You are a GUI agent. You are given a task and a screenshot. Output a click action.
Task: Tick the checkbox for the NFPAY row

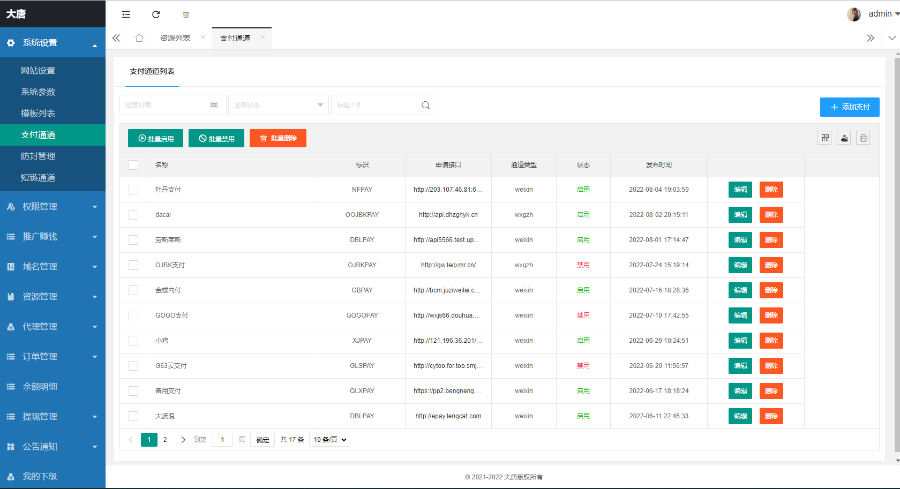133,189
